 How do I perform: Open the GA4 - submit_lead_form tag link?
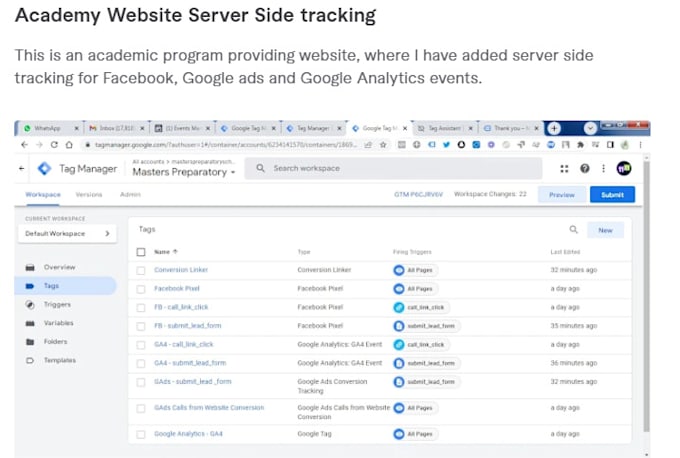[x=190, y=363]
